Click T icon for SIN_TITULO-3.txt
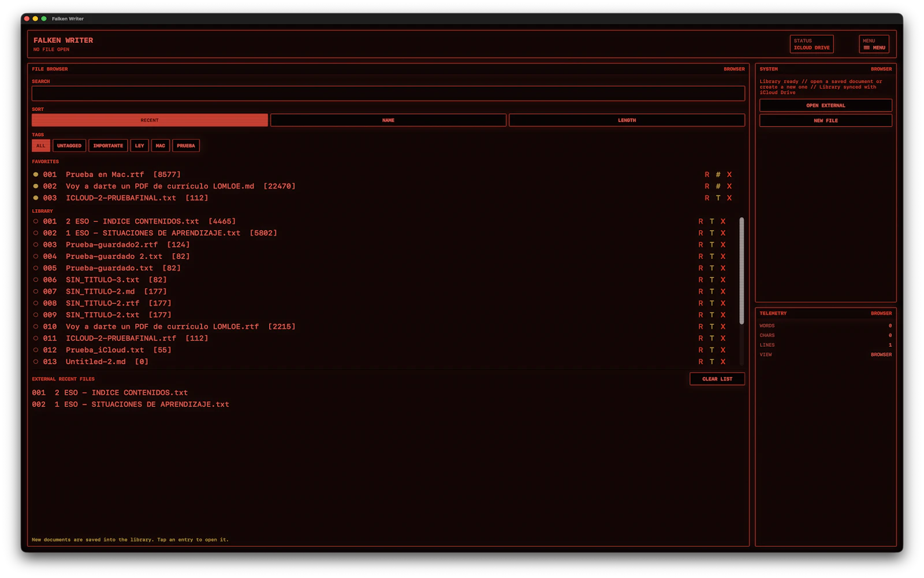924x578 pixels. (711, 280)
